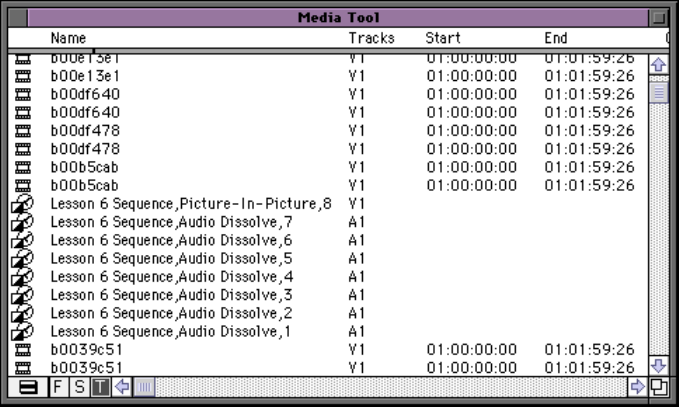Image resolution: width=679 pixels, height=407 pixels.
Task: Click the vertical scroll up arrow
Action: (658, 65)
